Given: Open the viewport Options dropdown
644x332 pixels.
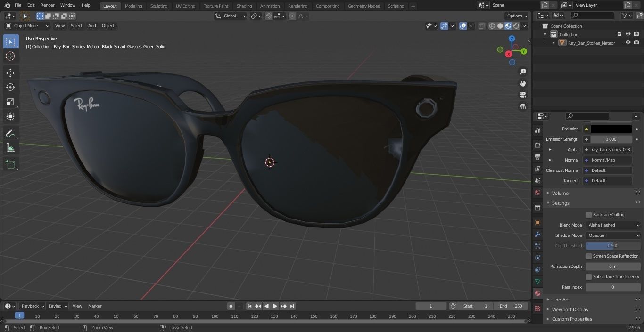Looking at the screenshot, I should (x=517, y=16).
